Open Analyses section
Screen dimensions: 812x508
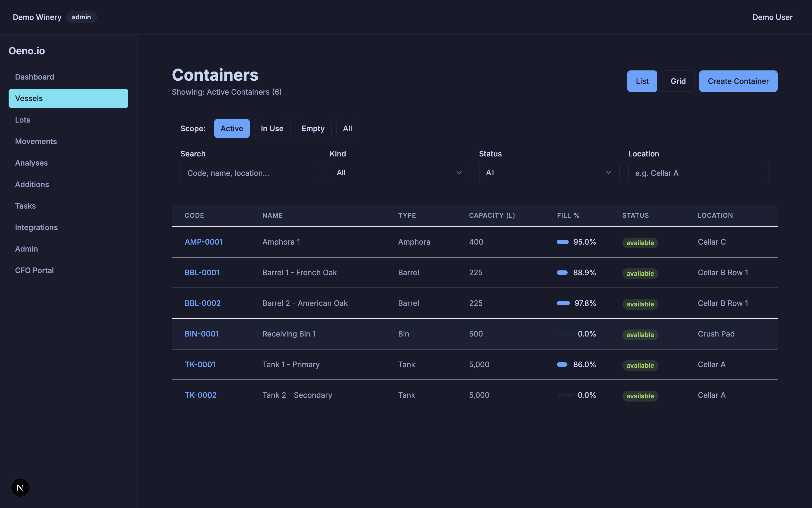[68, 163]
